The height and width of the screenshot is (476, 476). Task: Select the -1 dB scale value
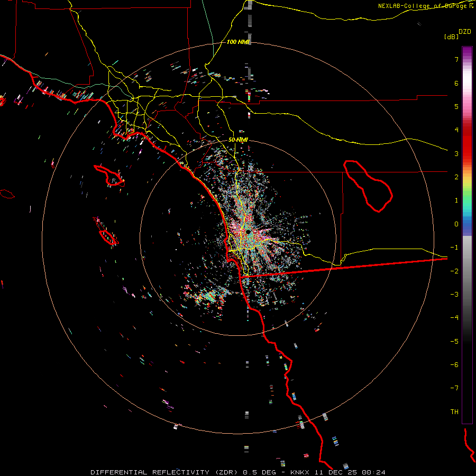coord(454,248)
